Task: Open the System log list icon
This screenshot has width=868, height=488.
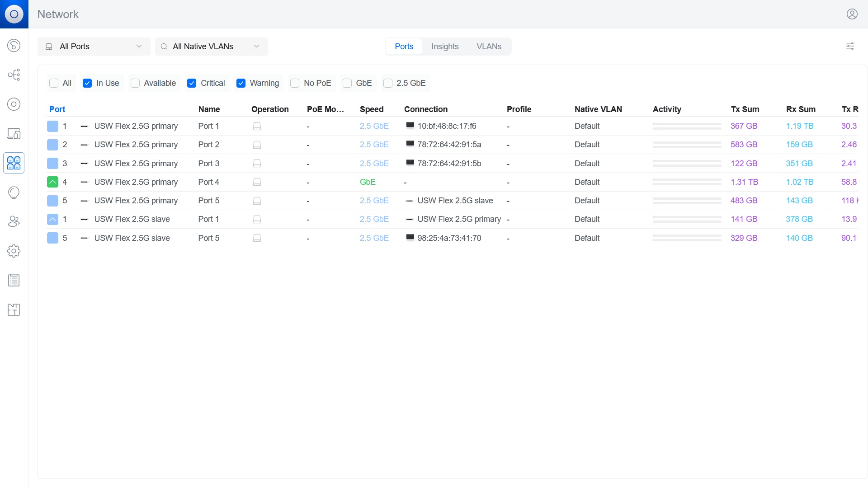Action: coord(14,280)
